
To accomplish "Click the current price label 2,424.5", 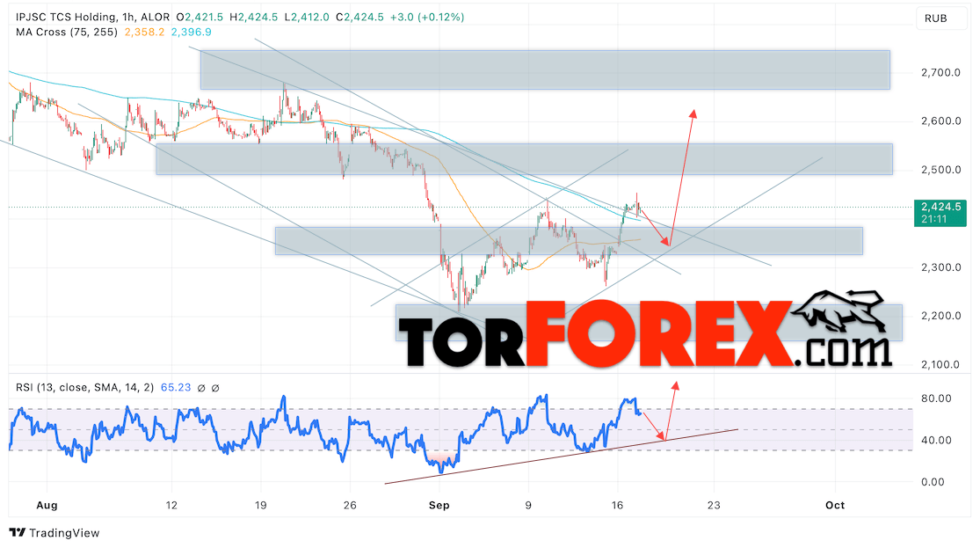I will [x=943, y=208].
